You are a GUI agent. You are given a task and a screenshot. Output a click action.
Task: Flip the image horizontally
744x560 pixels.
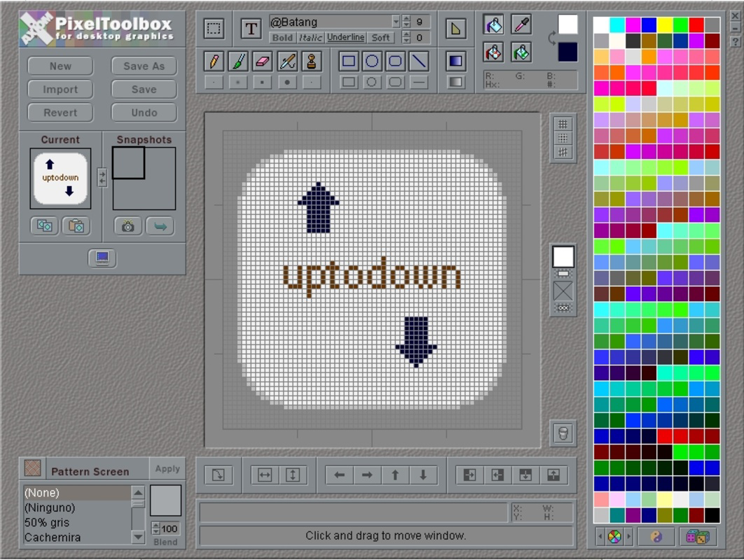click(x=265, y=475)
